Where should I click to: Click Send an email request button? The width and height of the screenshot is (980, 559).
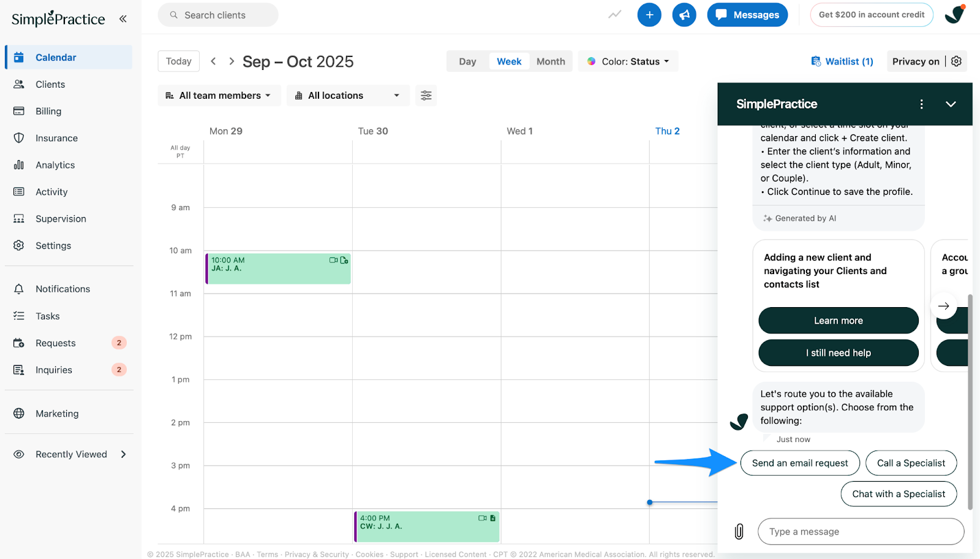800,463
